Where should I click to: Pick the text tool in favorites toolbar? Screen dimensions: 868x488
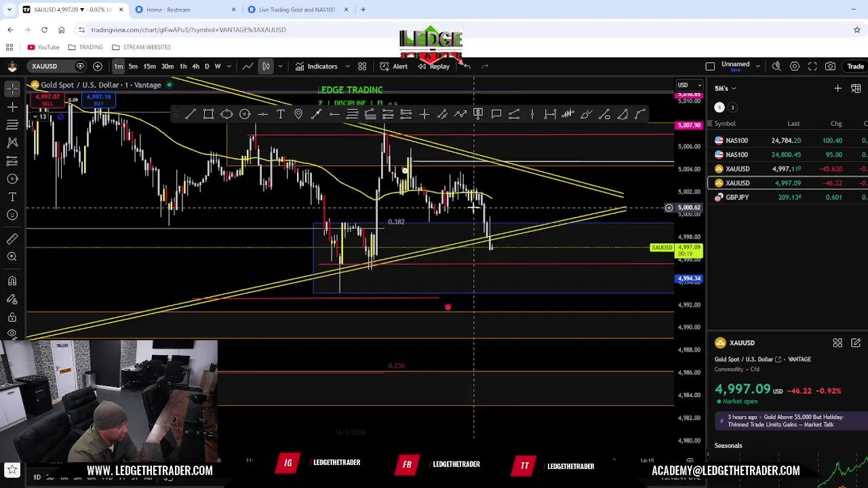point(281,114)
